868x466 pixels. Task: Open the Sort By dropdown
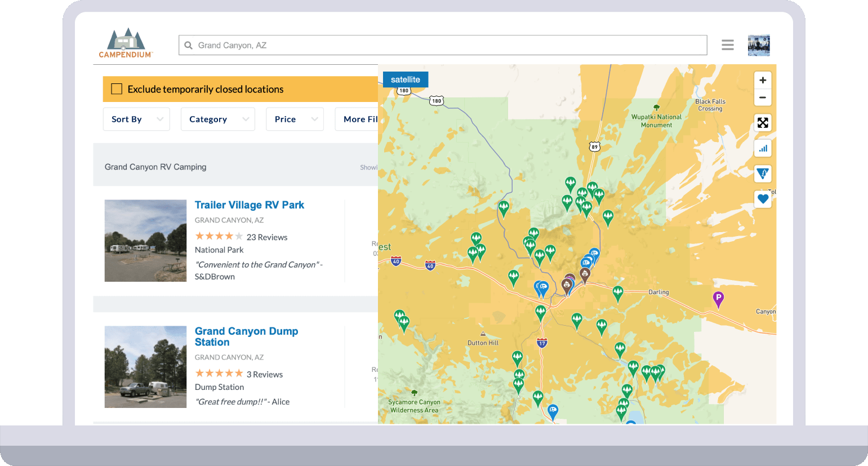tap(136, 119)
